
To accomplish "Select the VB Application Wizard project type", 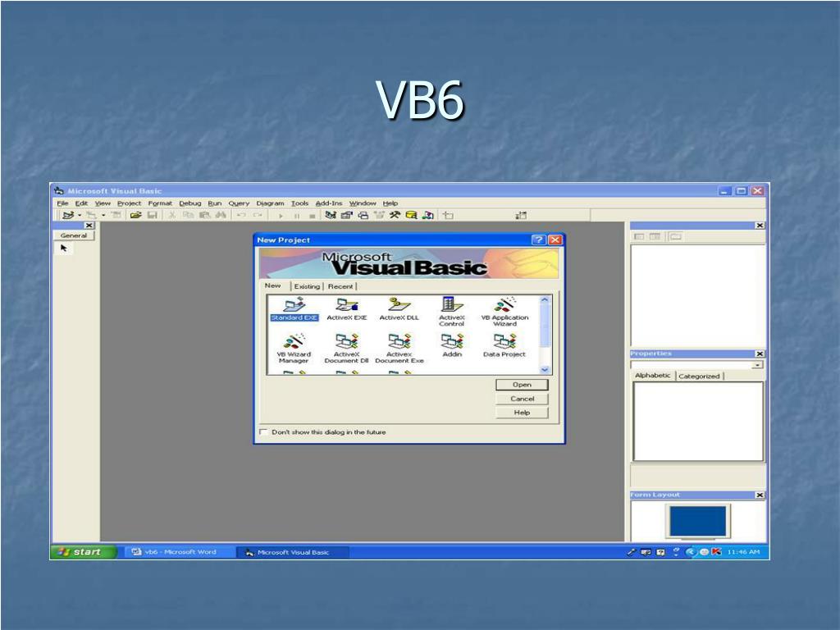I will click(x=504, y=312).
